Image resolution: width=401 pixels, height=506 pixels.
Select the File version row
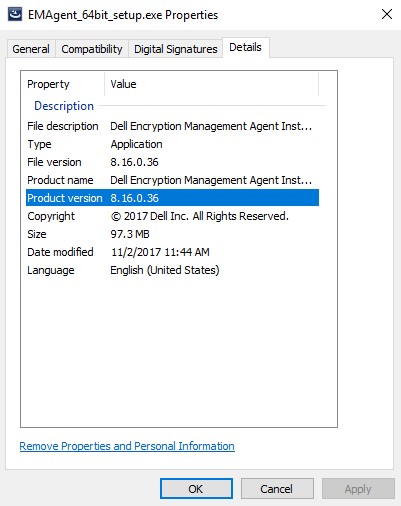click(172, 162)
